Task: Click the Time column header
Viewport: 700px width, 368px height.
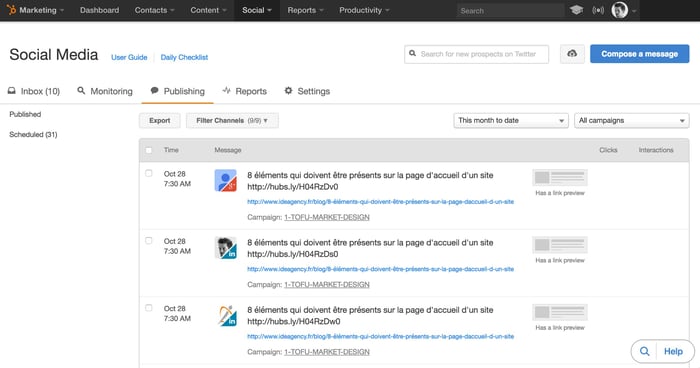Action: click(171, 150)
